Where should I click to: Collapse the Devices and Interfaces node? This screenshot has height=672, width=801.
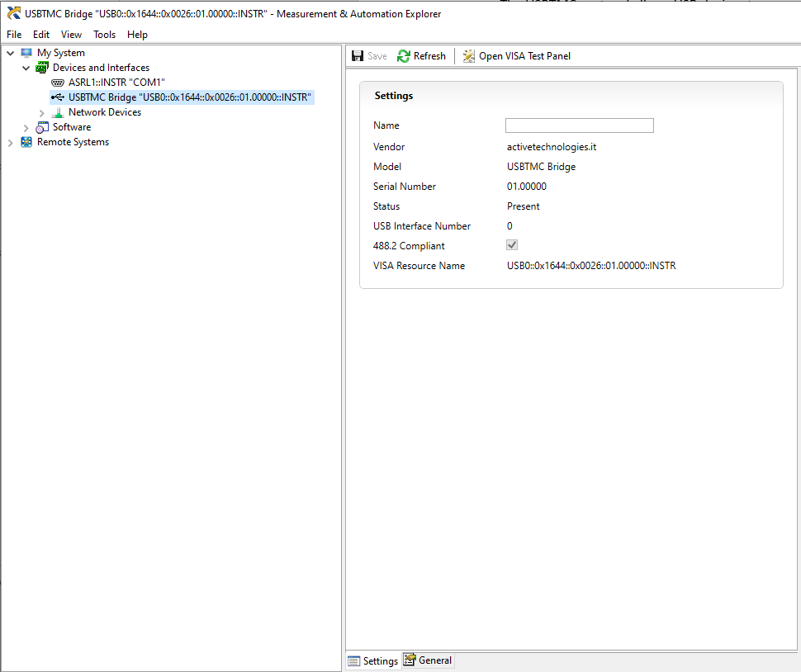[x=26, y=68]
